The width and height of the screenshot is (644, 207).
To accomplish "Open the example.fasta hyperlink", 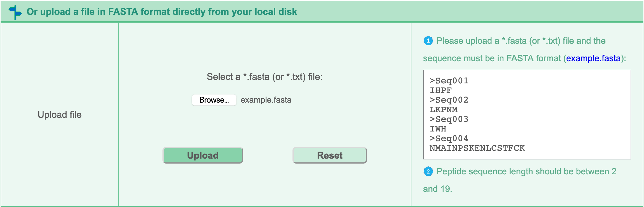I will click(x=593, y=58).
